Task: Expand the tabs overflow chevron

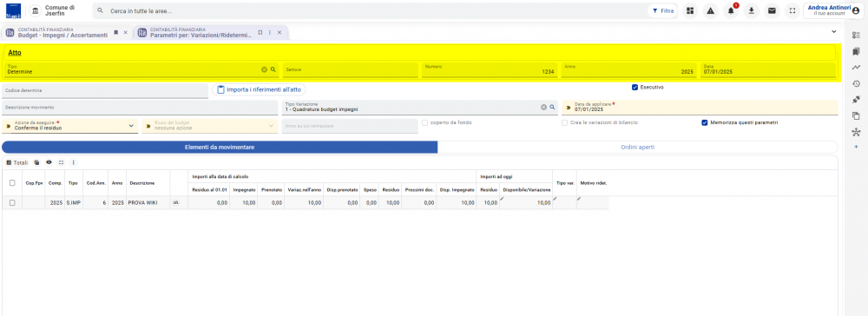Action: click(833, 32)
